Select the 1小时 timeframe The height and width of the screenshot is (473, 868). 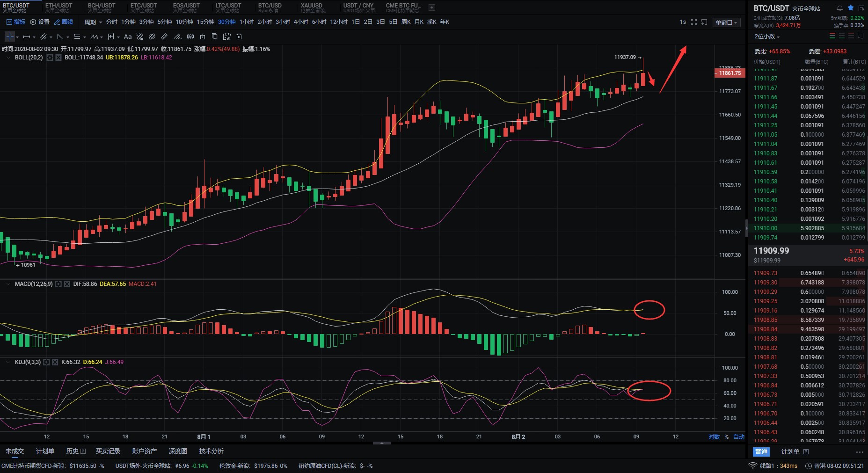pos(247,22)
